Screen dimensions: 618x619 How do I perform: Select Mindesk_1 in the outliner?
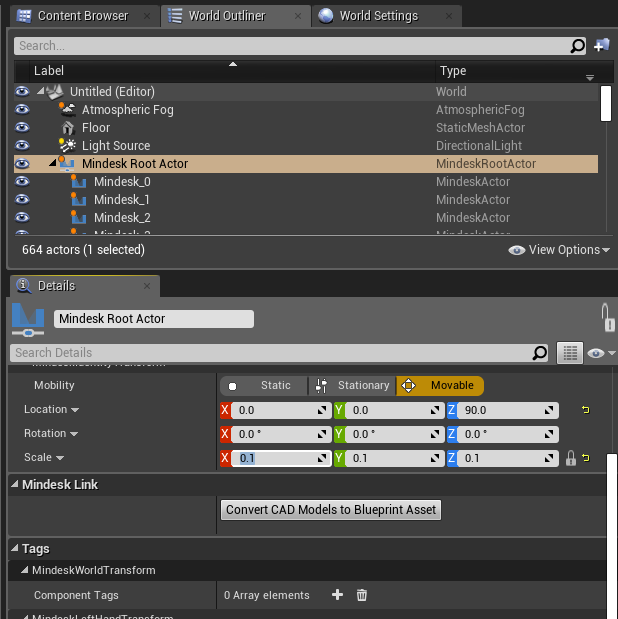pos(306,199)
